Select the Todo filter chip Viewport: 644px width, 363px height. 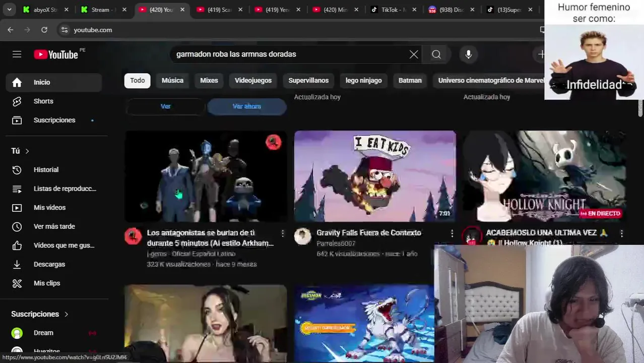coord(138,81)
